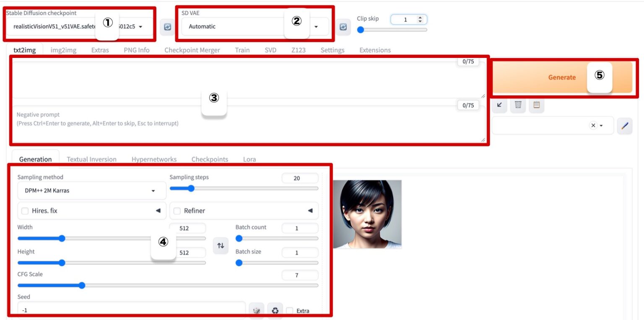
Task: Click the trash icon to clear the prompt
Action: pos(518,105)
